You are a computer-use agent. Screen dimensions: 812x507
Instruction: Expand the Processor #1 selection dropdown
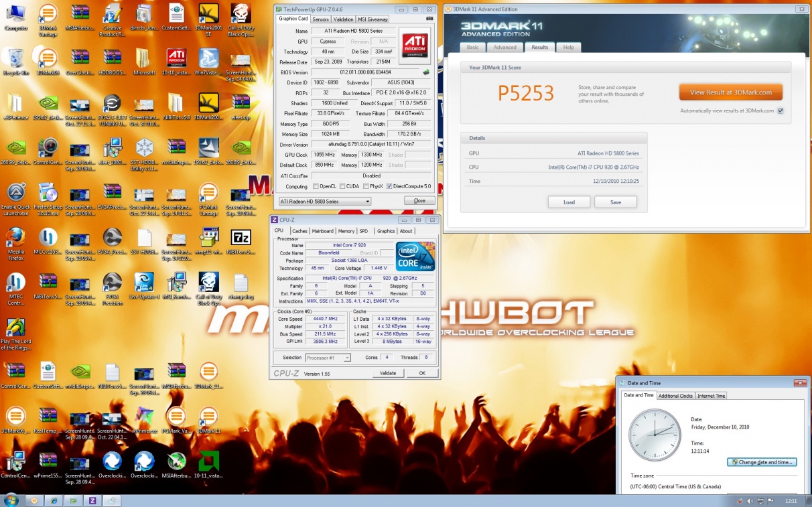point(328,358)
